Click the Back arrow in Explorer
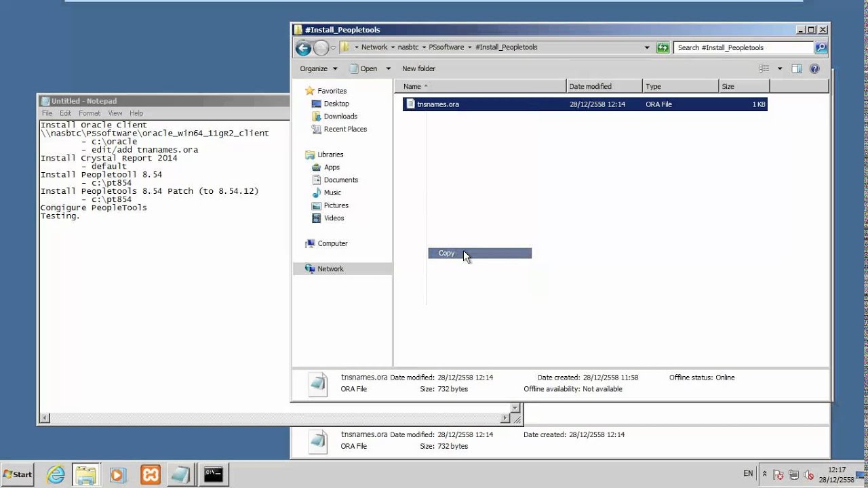 (303, 47)
